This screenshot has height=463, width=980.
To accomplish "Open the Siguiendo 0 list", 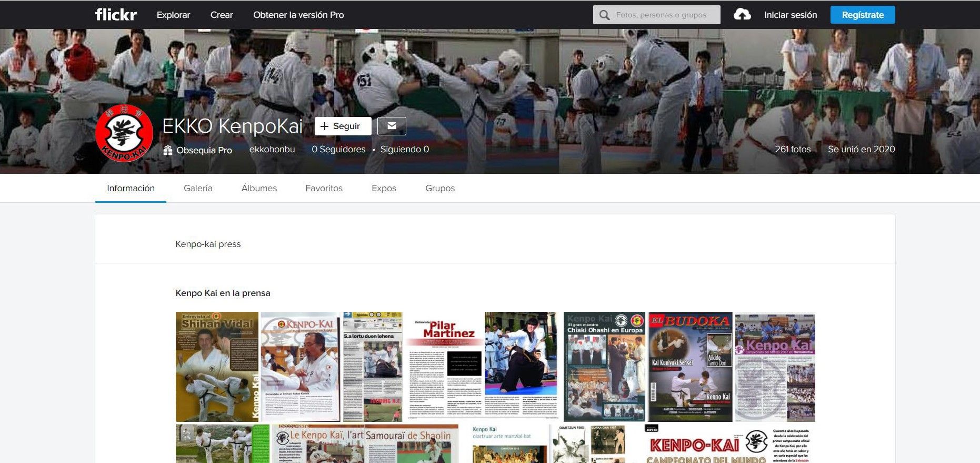I will pyautogui.click(x=405, y=149).
